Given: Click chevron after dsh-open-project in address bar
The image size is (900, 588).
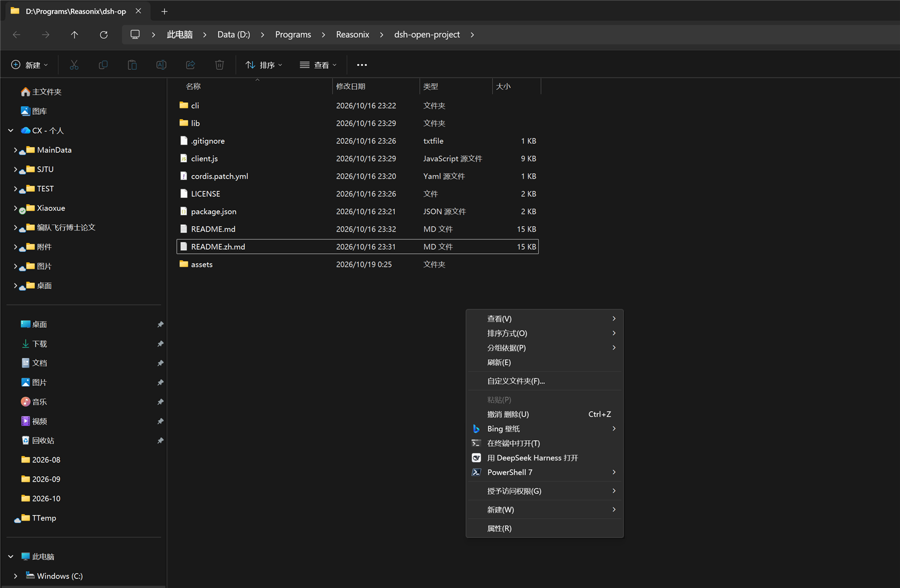Looking at the screenshot, I should 472,35.
